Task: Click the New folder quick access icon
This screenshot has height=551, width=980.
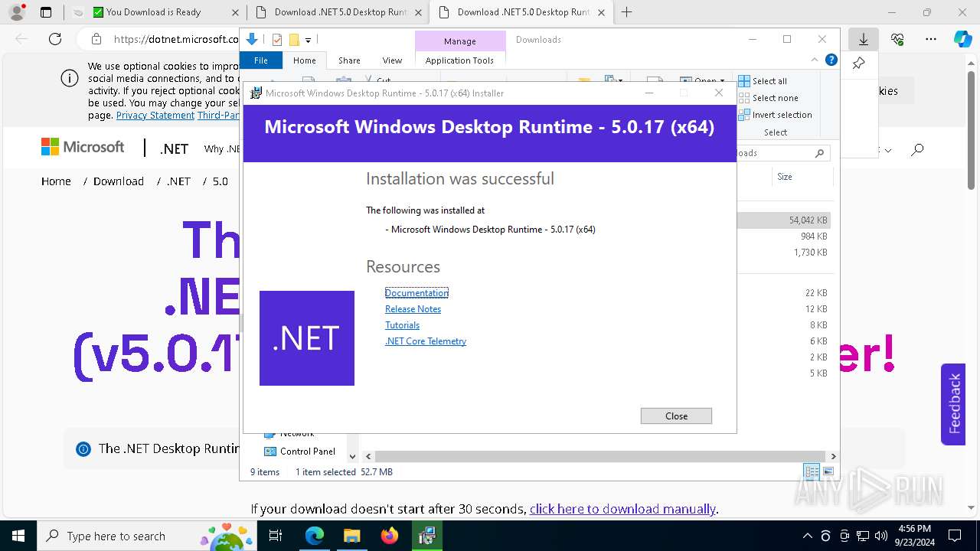Action: click(x=293, y=40)
